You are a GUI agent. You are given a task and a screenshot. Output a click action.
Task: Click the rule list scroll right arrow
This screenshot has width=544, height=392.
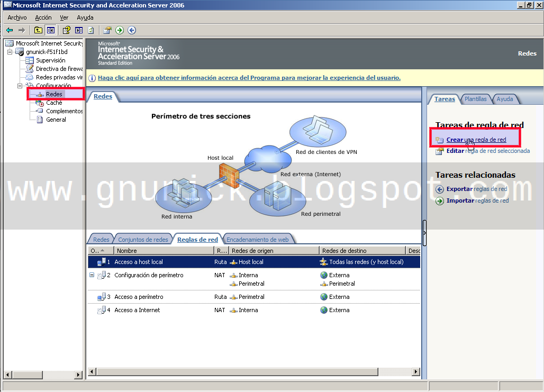coord(415,372)
